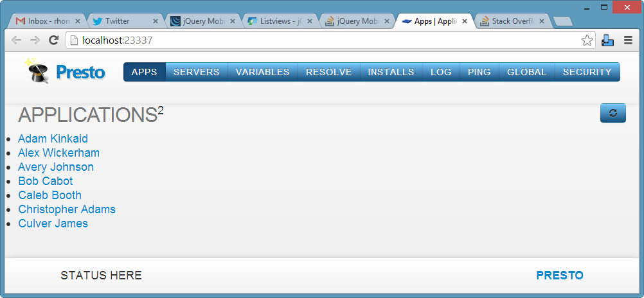Open the GLOBAL section

[526, 72]
